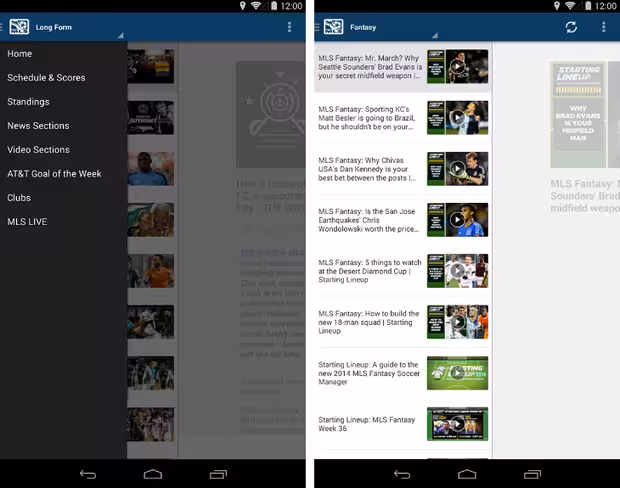620x488 pixels.
Task: Select AT&T Goal of the Week
Action: click(63, 174)
